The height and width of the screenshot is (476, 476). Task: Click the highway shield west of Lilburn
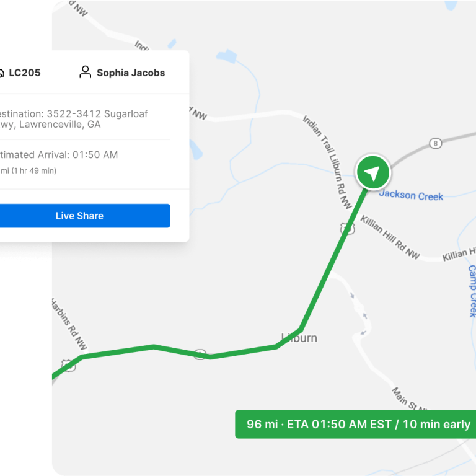(200, 355)
